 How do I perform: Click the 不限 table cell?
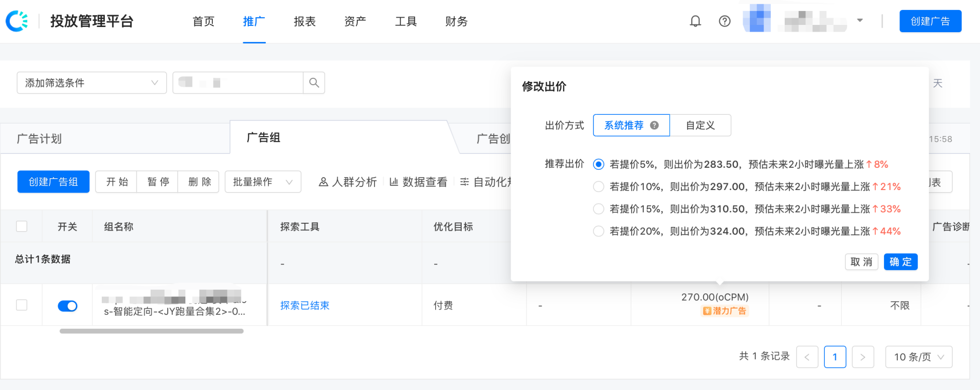[x=900, y=305]
